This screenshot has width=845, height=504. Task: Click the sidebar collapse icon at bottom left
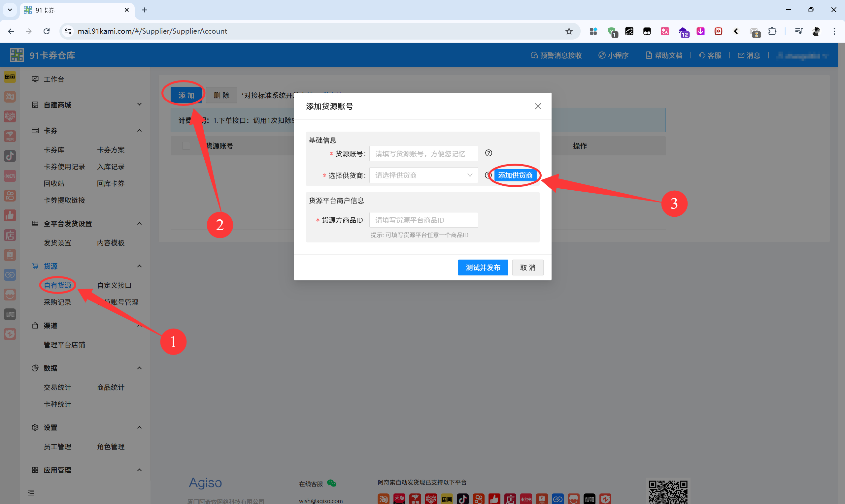(31, 492)
